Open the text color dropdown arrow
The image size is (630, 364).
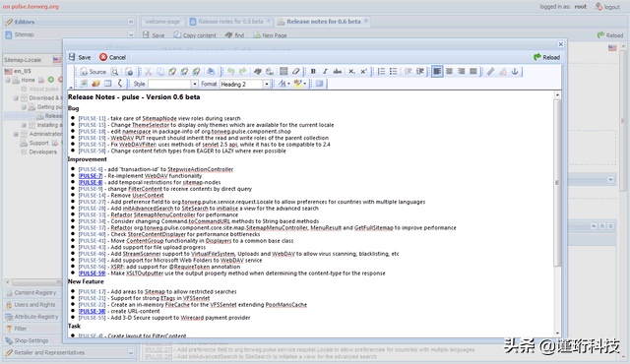coord(288,84)
